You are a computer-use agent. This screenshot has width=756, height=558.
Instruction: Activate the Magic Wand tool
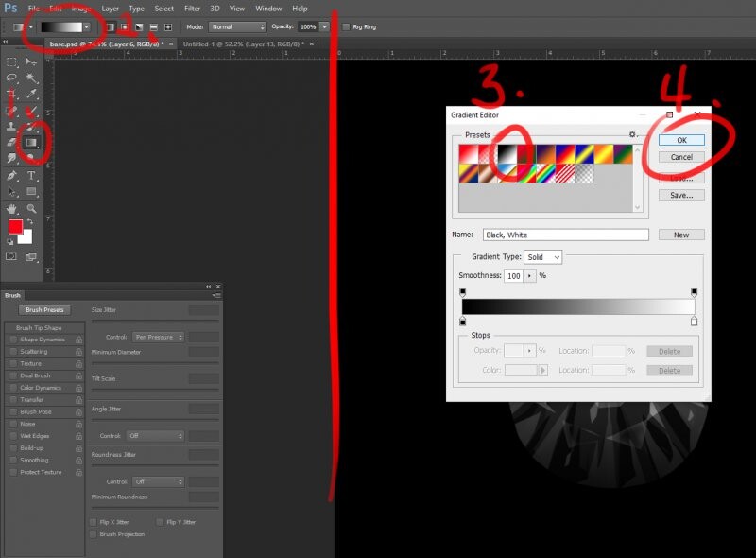pos(31,78)
